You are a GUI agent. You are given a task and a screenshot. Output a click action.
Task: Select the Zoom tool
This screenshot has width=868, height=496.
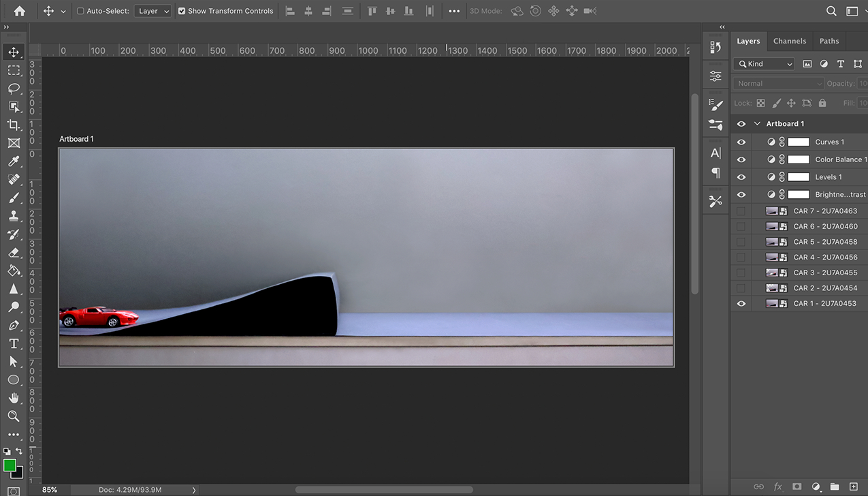pos(14,416)
